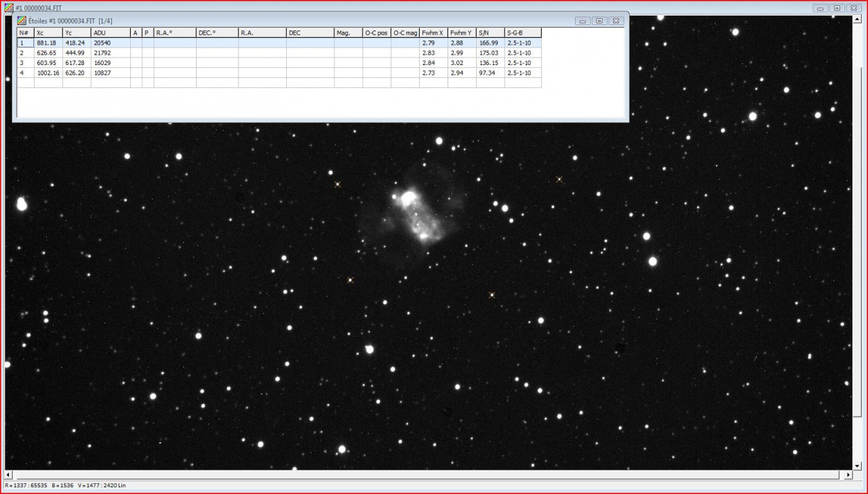Viewport: 868px width, 494px height.
Task: Click the Xc value 881.18
Action: pos(46,43)
